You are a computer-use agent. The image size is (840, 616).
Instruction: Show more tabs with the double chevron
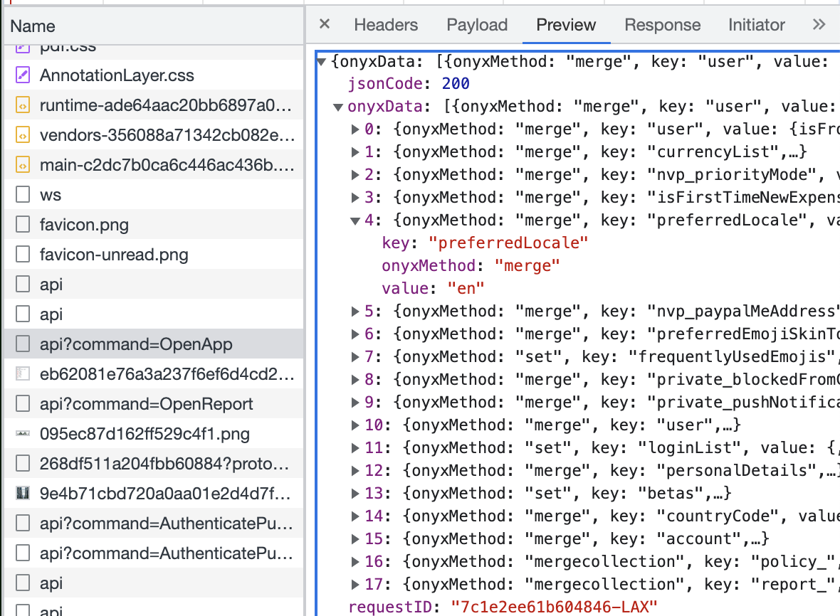819,24
